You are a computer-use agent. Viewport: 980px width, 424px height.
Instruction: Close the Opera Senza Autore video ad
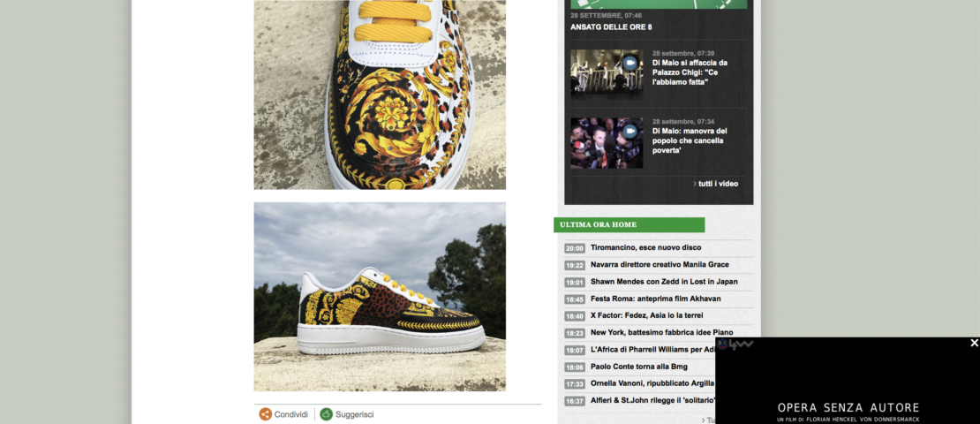click(x=974, y=343)
